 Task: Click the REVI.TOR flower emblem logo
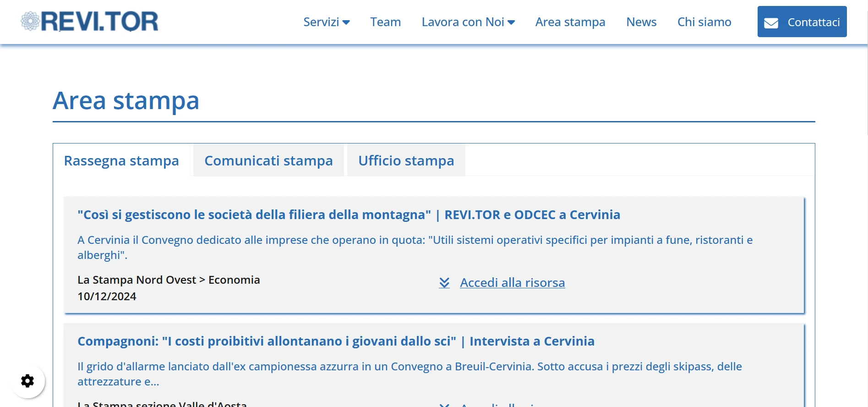pyautogui.click(x=30, y=21)
